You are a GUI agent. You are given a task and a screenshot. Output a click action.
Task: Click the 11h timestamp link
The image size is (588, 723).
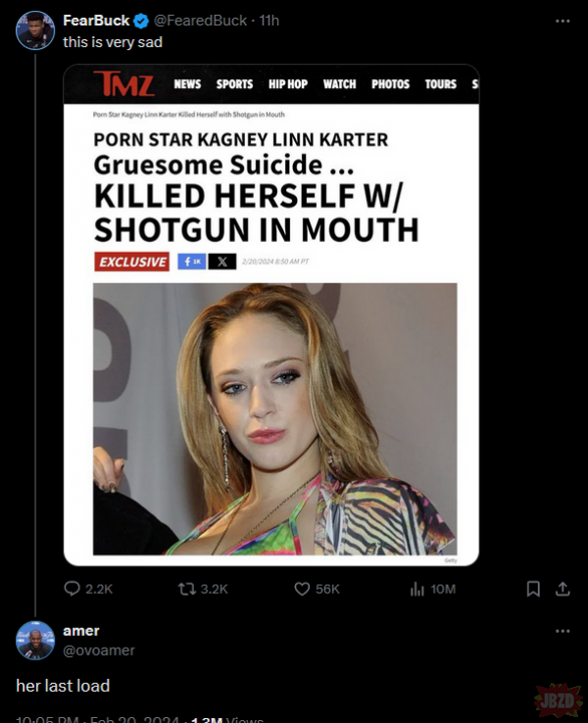(x=269, y=21)
